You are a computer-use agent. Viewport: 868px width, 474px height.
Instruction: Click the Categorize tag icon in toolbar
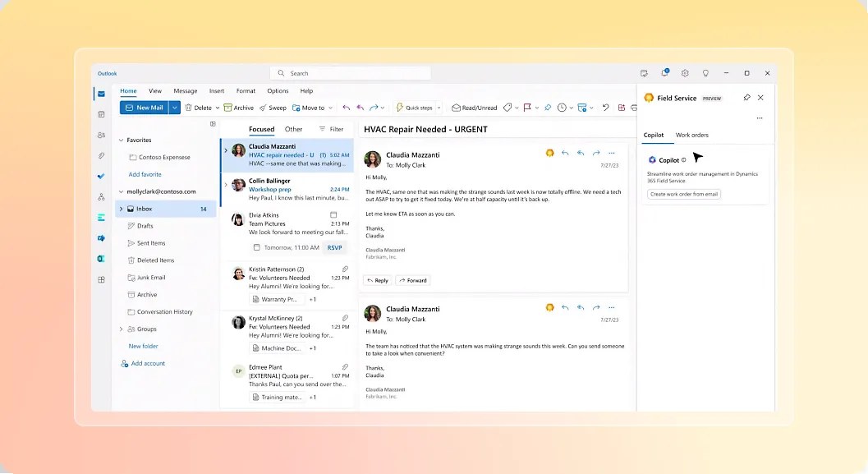507,108
